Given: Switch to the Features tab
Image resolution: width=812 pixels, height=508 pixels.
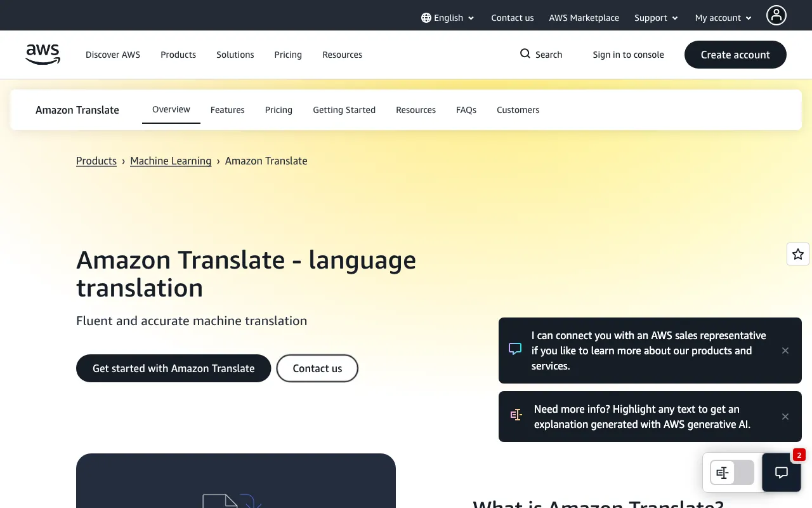Looking at the screenshot, I should 228,110.
